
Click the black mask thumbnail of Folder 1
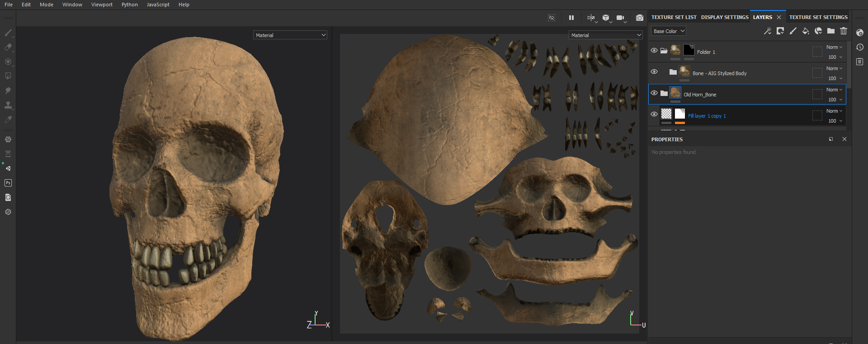tap(689, 50)
